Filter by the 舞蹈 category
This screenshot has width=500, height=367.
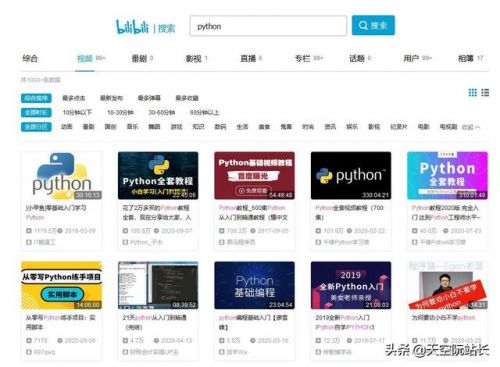(154, 127)
